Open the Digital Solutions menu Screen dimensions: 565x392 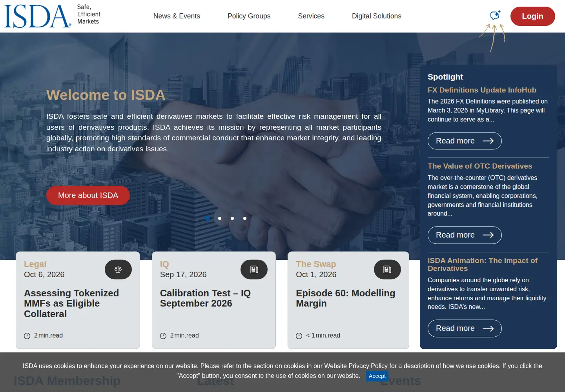tap(377, 16)
